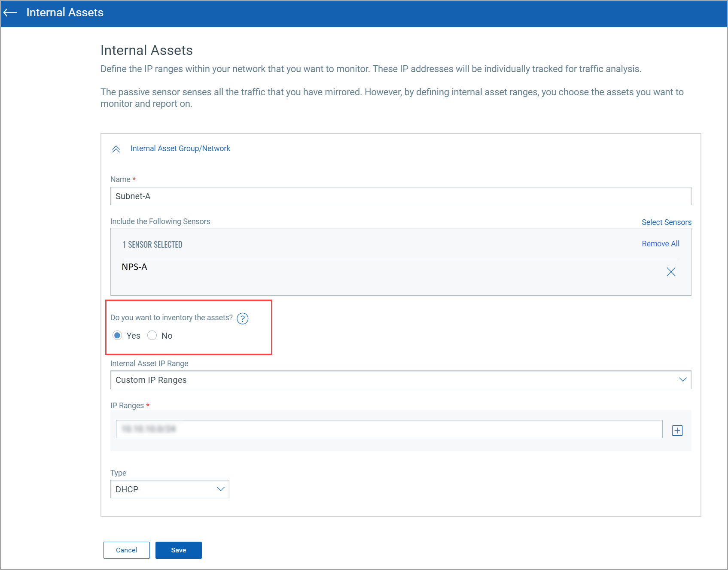This screenshot has height=570, width=728.
Task: Select Yes to inventory the assets
Action: pos(117,335)
